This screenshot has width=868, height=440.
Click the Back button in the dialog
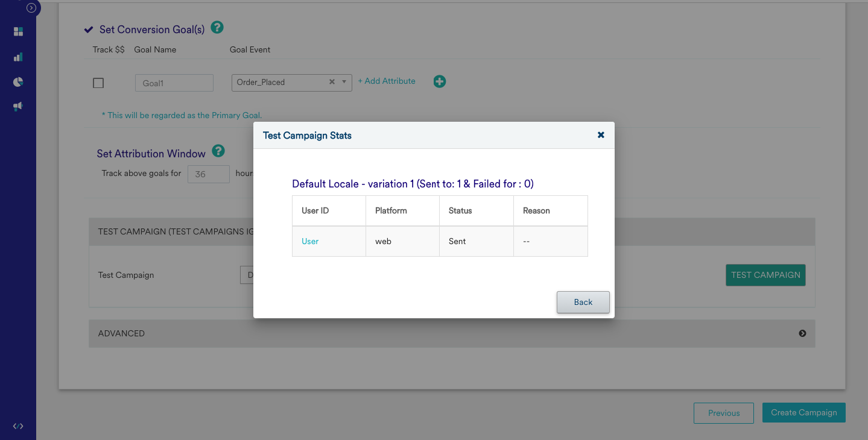[x=583, y=302]
